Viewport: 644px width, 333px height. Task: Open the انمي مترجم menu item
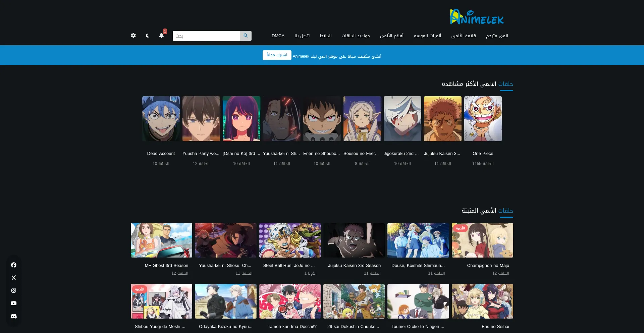pos(497,36)
